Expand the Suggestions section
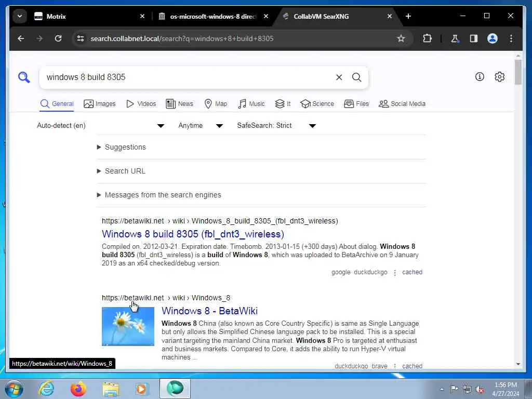Screen dimensions: 532x399 122,147
